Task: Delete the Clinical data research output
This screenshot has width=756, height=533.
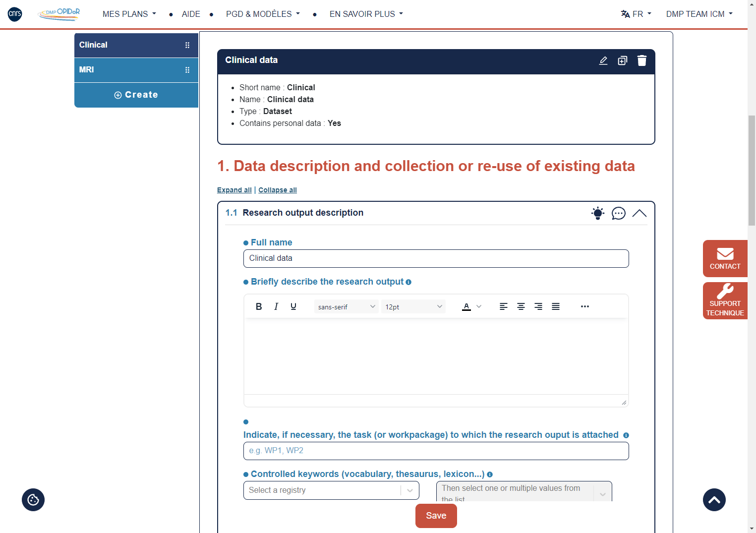Action: click(642, 60)
